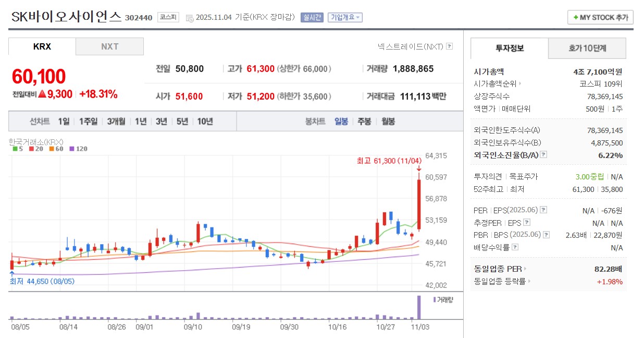The height and width of the screenshot is (338, 644).
Task: Expand the 동일업종 PER details
Action: (525, 269)
